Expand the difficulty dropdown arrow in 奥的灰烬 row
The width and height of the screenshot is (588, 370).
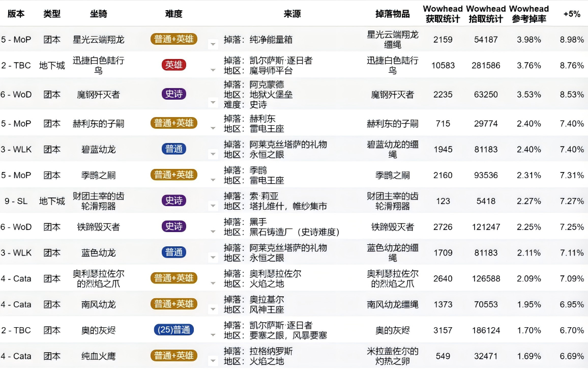click(x=213, y=335)
